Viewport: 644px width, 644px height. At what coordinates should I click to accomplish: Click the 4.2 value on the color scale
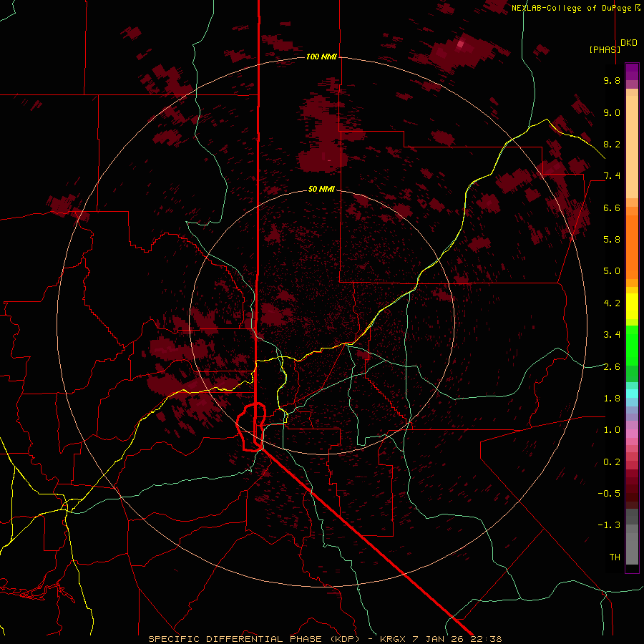(x=612, y=303)
